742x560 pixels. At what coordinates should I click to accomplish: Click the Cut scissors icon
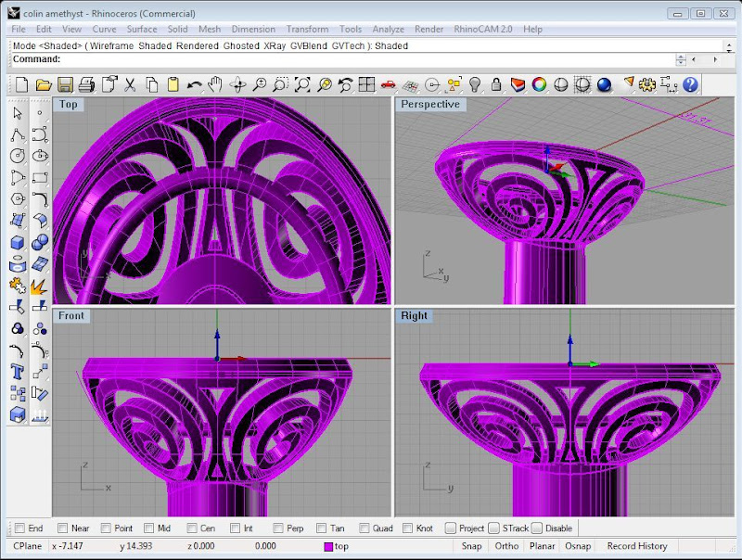pos(130,84)
